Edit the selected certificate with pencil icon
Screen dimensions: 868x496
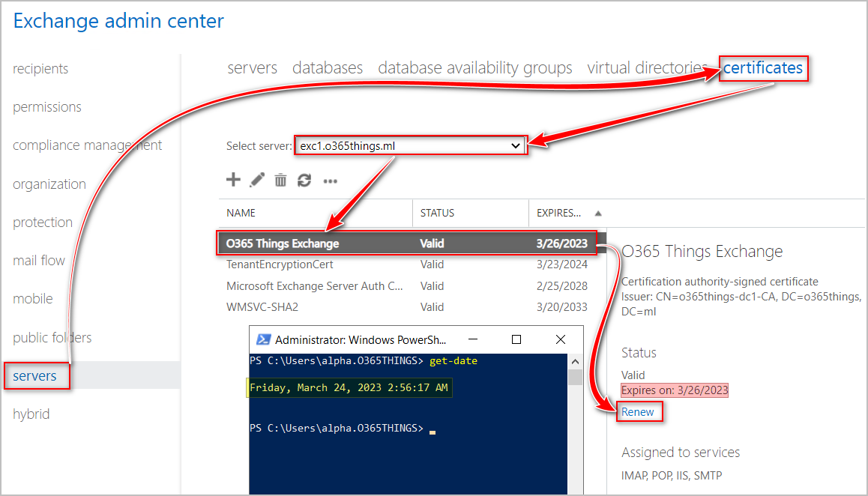257,180
